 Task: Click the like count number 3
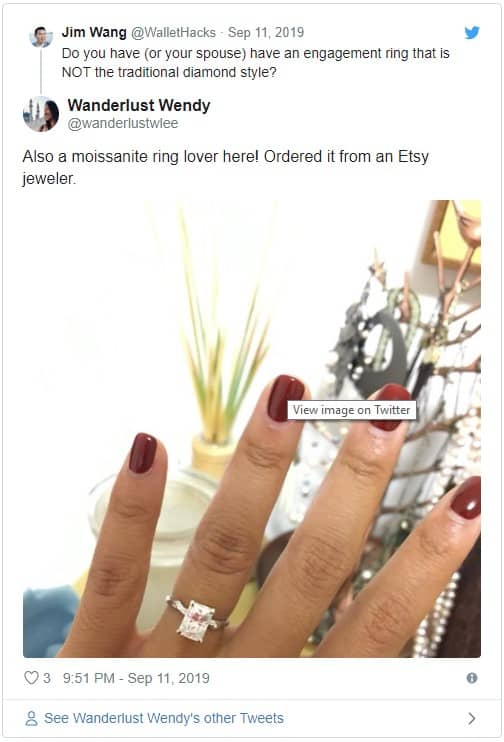46,678
